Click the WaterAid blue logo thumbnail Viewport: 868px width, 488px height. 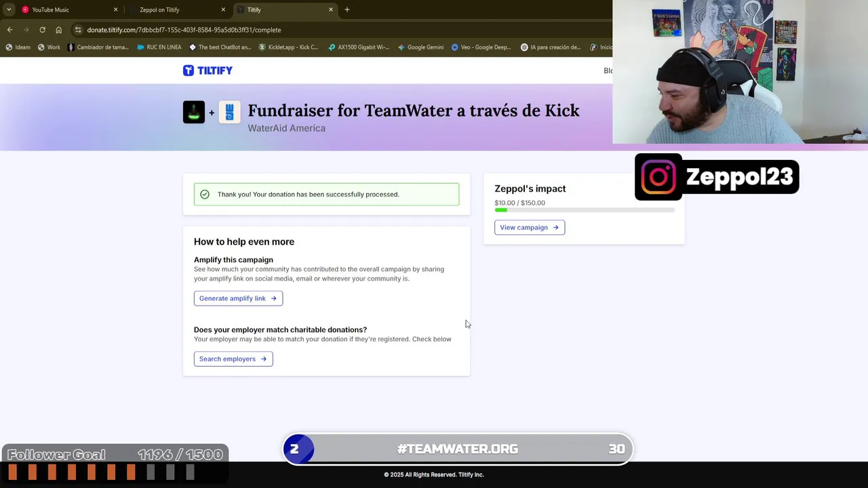pos(229,112)
